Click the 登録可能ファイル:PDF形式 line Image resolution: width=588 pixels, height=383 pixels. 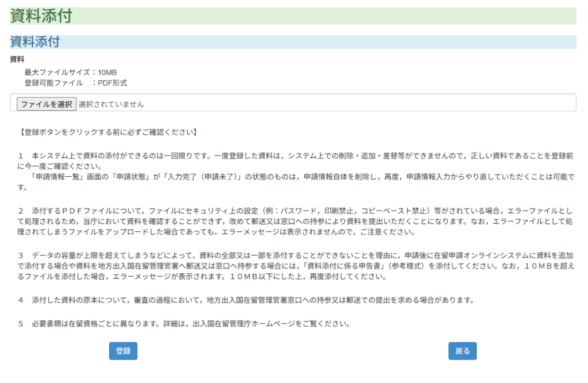pyautogui.click(x=76, y=83)
